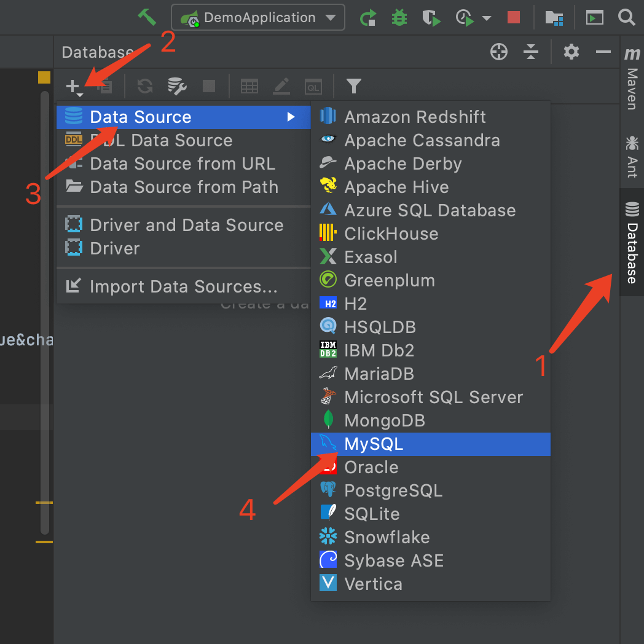
Task: Open the Ant tool window tab
Action: 632,155
